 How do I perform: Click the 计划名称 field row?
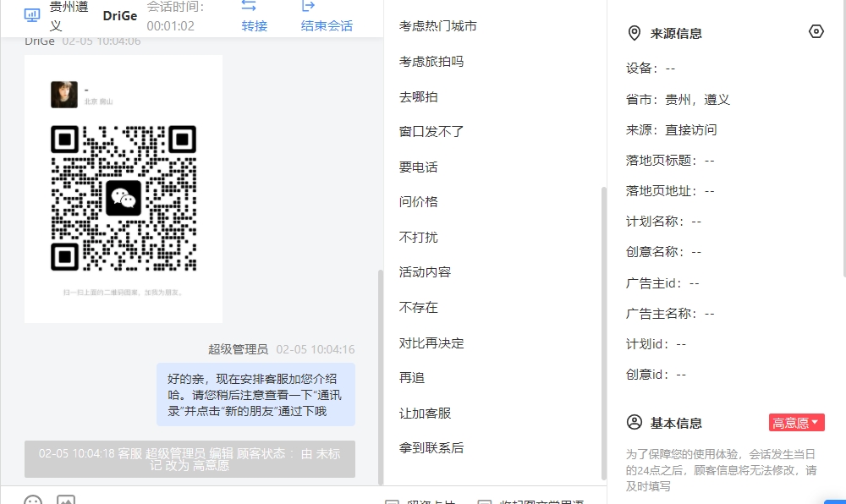(663, 222)
